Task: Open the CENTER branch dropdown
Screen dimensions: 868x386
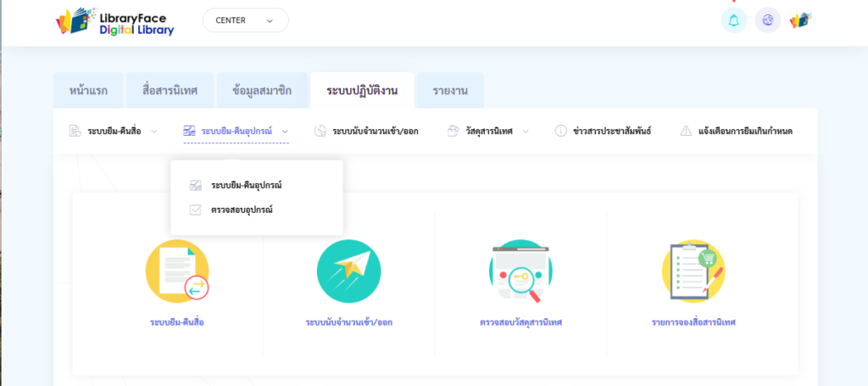Action: [x=245, y=20]
